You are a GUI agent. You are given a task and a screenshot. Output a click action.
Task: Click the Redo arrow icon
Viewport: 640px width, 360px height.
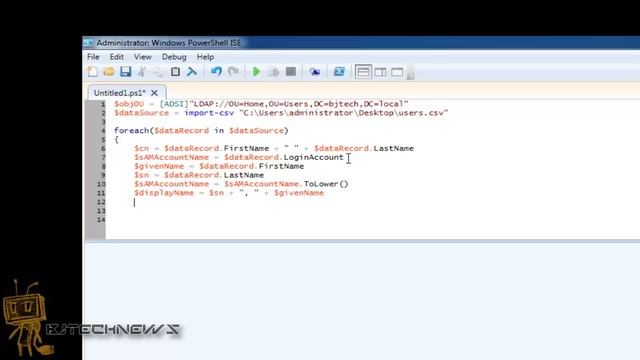click(233, 72)
